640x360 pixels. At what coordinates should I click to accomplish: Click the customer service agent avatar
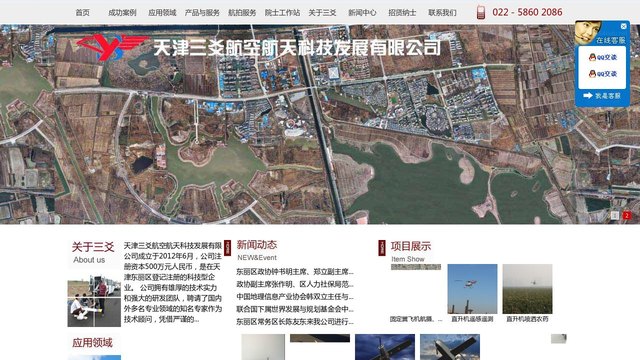pyautogui.click(x=587, y=32)
